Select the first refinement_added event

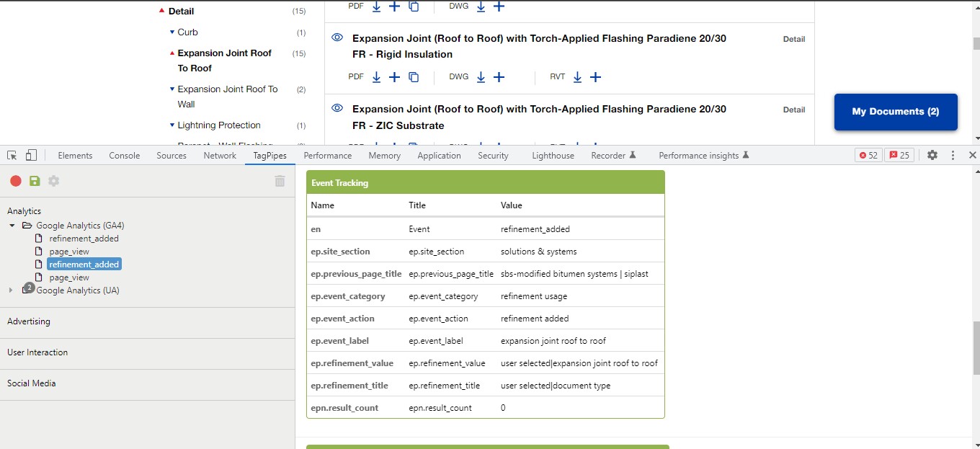click(84, 239)
